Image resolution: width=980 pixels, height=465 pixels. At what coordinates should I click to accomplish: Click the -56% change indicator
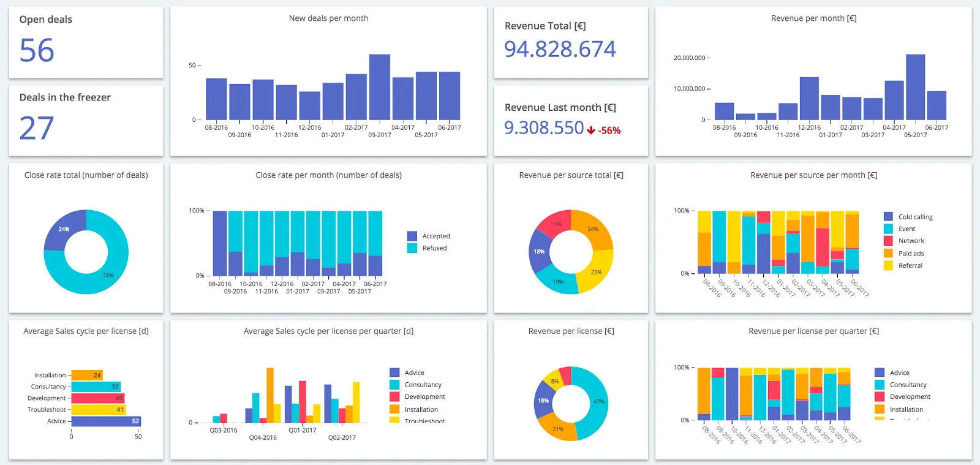[609, 130]
